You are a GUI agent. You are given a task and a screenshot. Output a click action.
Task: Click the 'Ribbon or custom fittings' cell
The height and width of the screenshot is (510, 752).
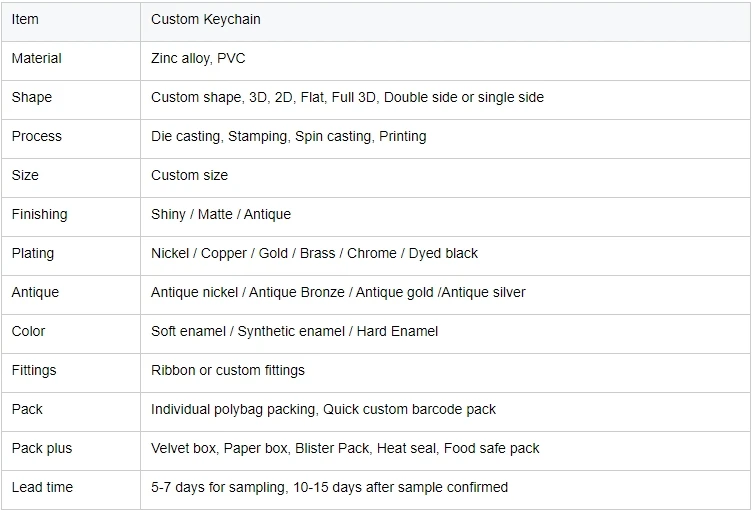click(x=228, y=371)
